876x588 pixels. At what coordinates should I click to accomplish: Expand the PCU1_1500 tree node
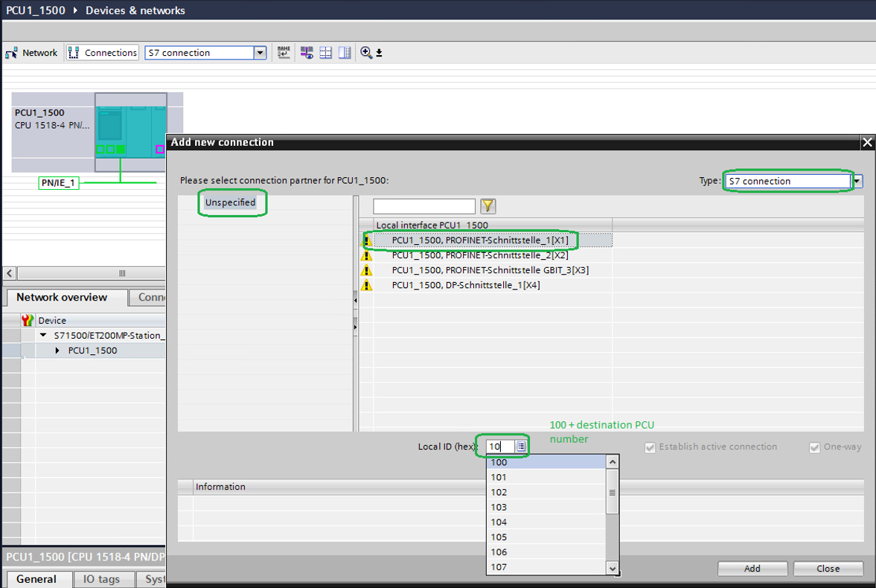tap(57, 351)
